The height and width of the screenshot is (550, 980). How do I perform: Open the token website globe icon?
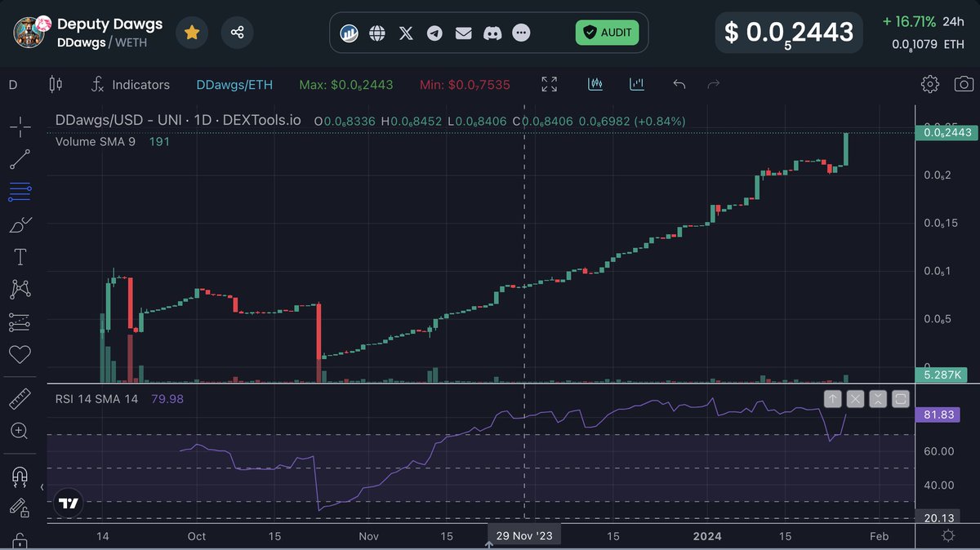(x=377, y=33)
